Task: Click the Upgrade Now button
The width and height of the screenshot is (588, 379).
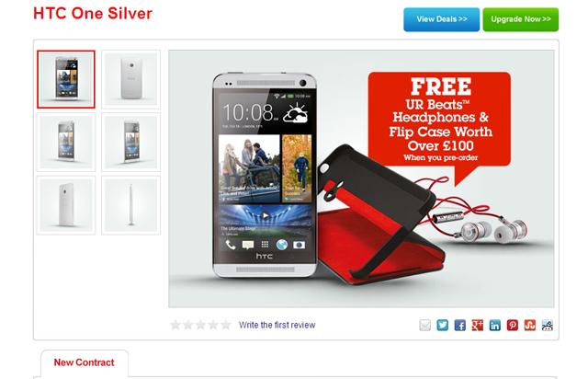Action: tap(521, 19)
